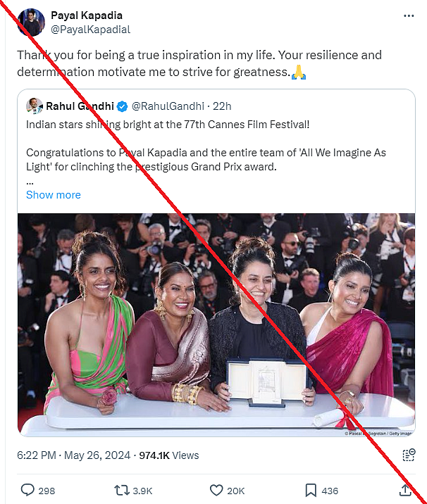This screenshot has height=504, width=427.
Task: Click the reply speech bubble icon
Action: click(28, 490)
